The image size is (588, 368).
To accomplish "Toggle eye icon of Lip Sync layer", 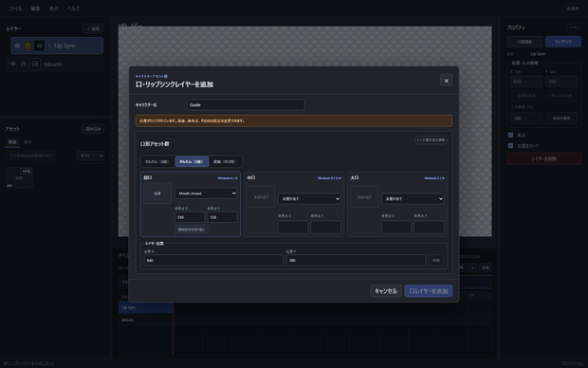I will [17, 46].
